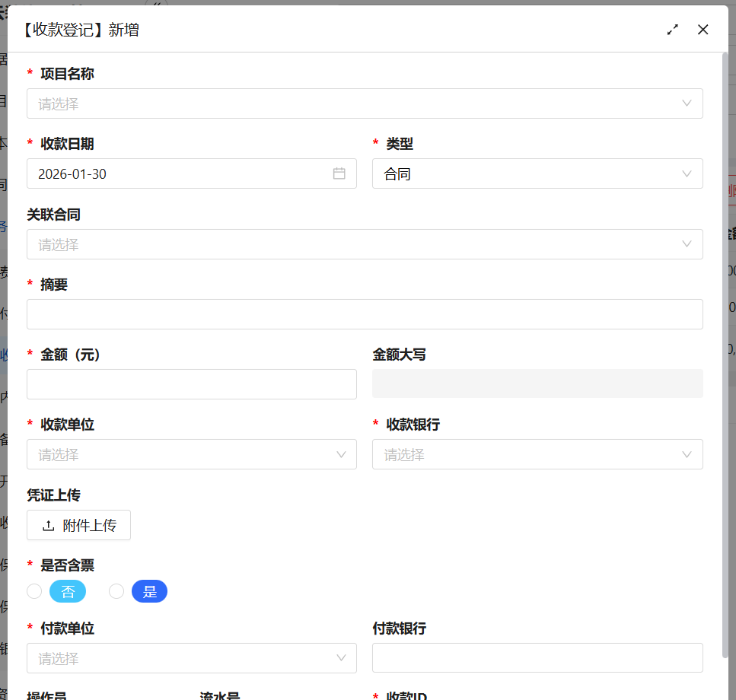This screenshot has height=700, width=736.
Task: Open the 项目名称 dropdown
Action: pyautogui.click(x=365, y=103)
